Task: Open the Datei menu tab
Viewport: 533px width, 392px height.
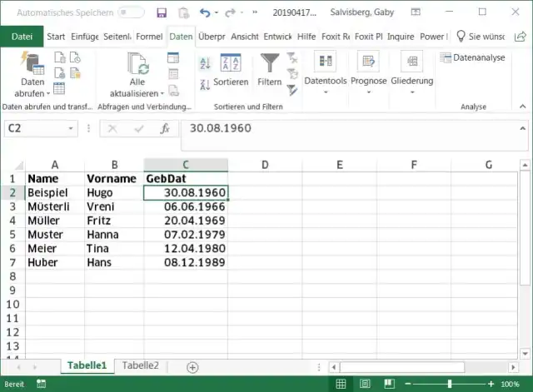Action: (x=22, y=37)
